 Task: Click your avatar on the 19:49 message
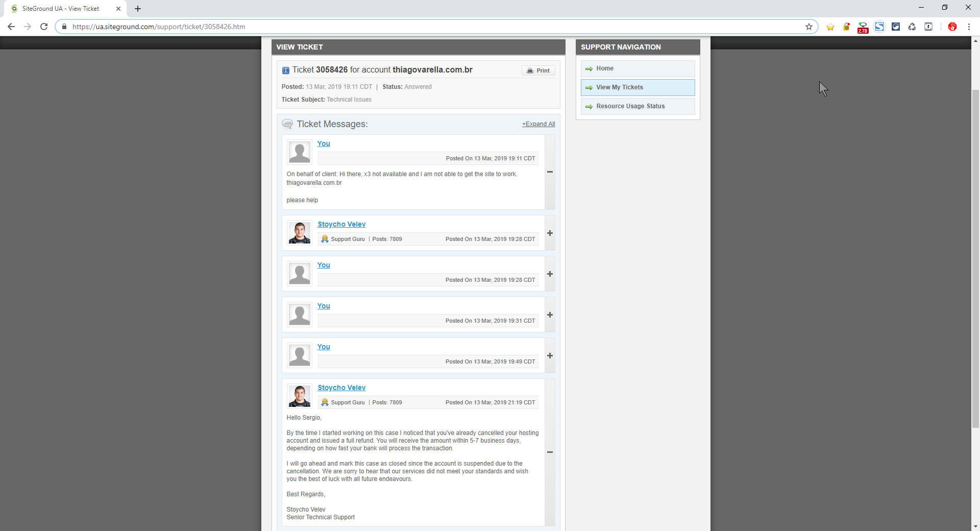[x=300, y=355]
